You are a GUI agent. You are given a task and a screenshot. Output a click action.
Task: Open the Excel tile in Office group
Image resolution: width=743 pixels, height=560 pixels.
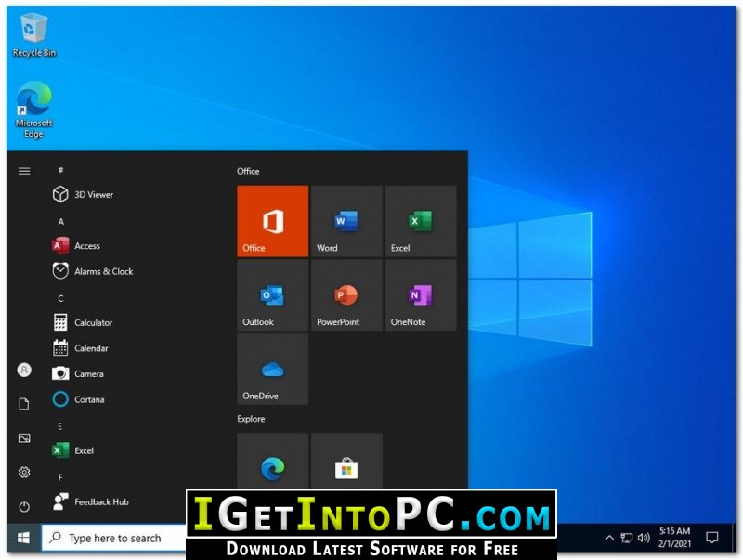(421, 221)
